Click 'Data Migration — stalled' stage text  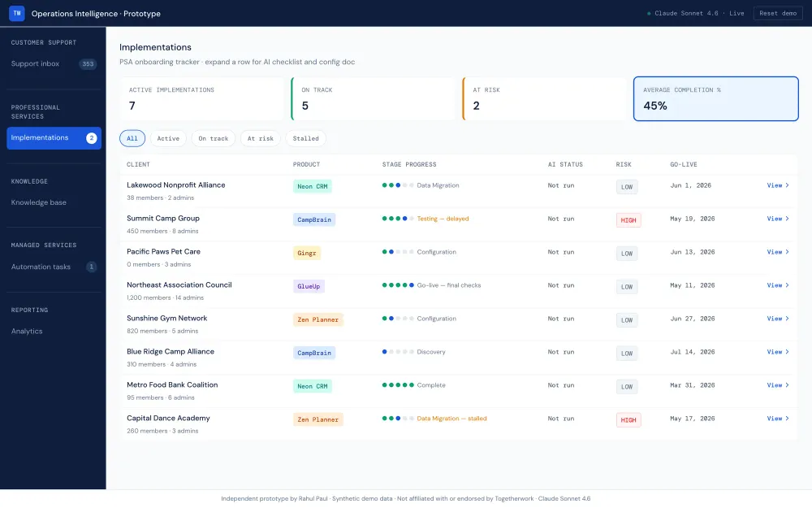pos(451,419)
